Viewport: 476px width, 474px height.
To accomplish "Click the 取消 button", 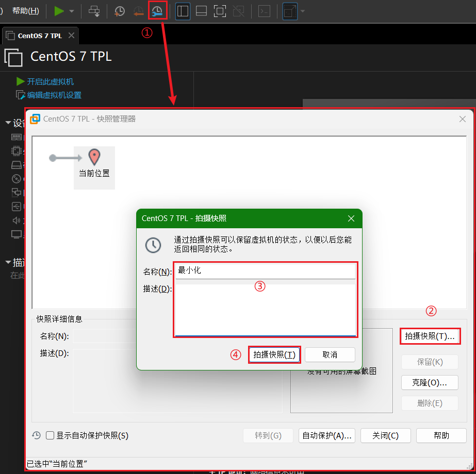I will [330, 354].
